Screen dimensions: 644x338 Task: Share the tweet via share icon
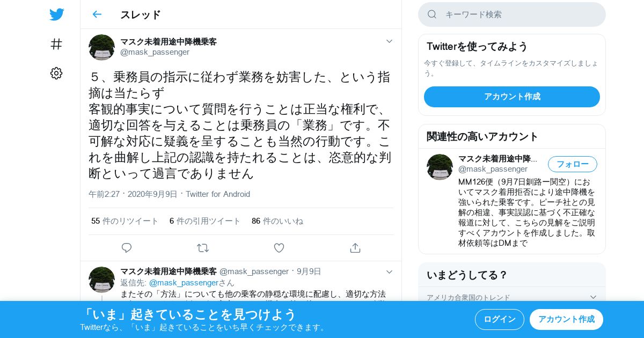(x=355, y=248)
